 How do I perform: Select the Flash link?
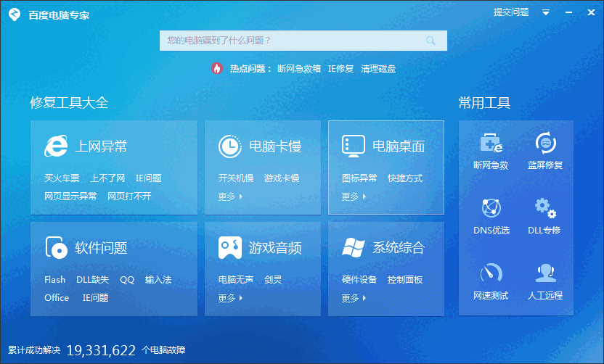pyautogui.click(x=55, y=280)
